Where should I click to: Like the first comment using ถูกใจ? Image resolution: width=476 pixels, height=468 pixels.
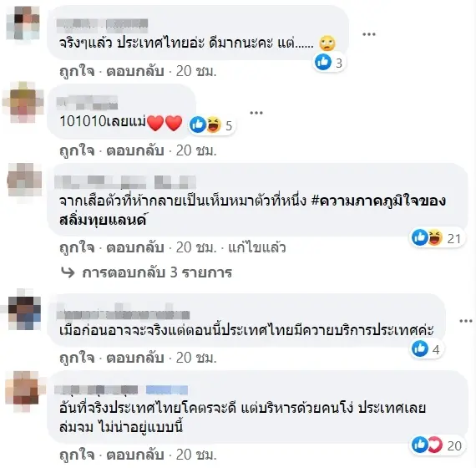77,71
